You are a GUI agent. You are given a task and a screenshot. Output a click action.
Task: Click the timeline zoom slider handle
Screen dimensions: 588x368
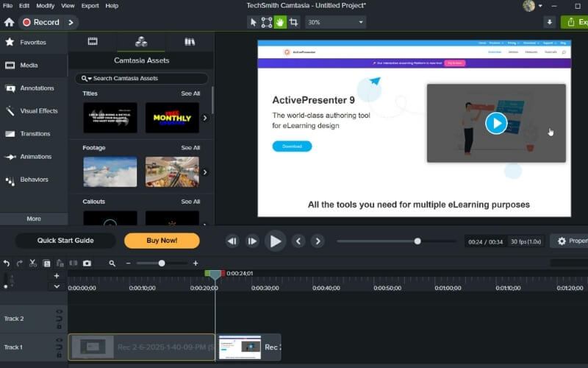[x=162, y=263]
